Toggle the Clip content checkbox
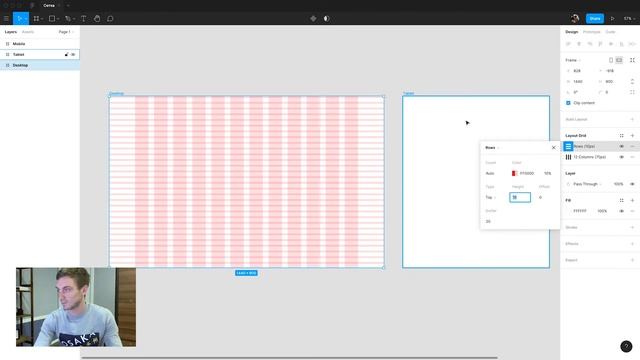 pos(568,103)
